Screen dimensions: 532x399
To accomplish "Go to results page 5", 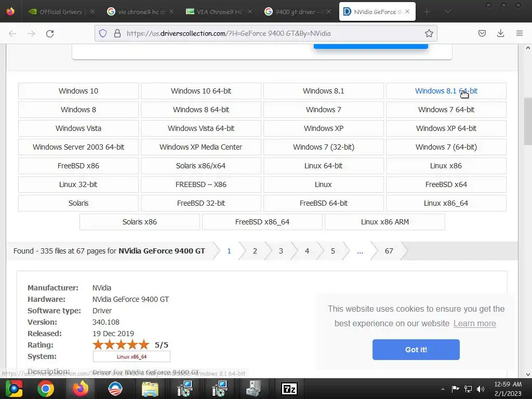I will coord(333,251).
